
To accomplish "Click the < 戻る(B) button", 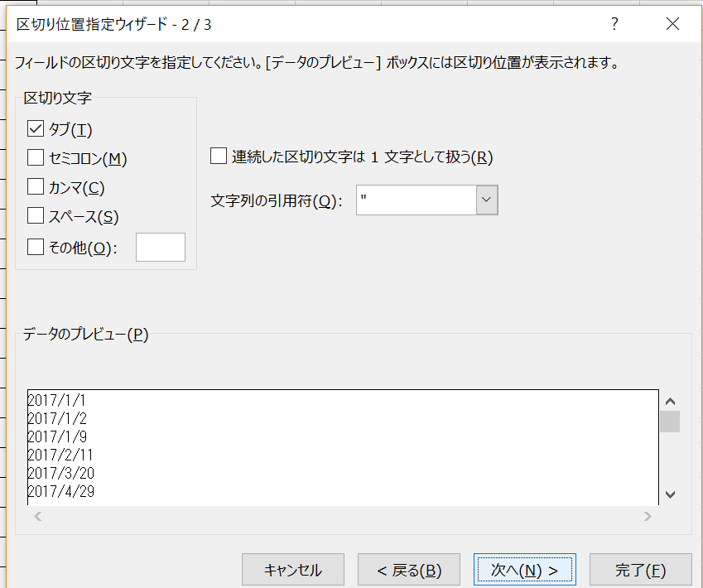I will pos(408,569).
